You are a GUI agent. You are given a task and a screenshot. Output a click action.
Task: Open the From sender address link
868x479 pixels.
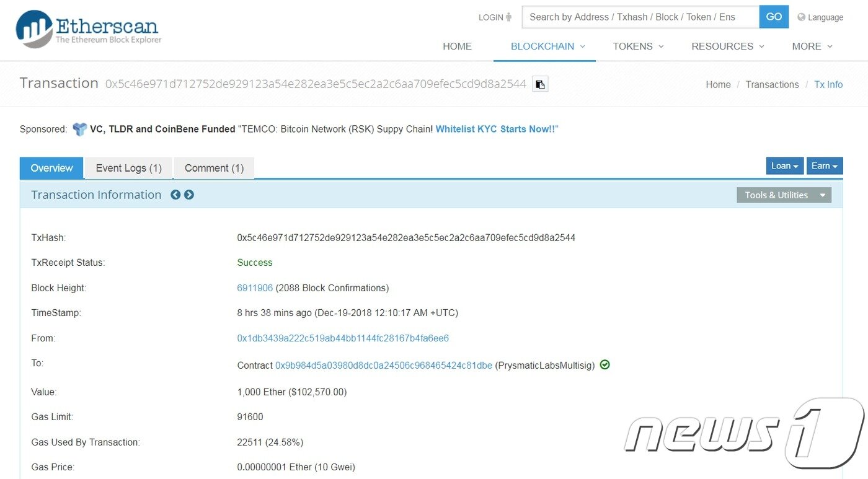[343, 338]
